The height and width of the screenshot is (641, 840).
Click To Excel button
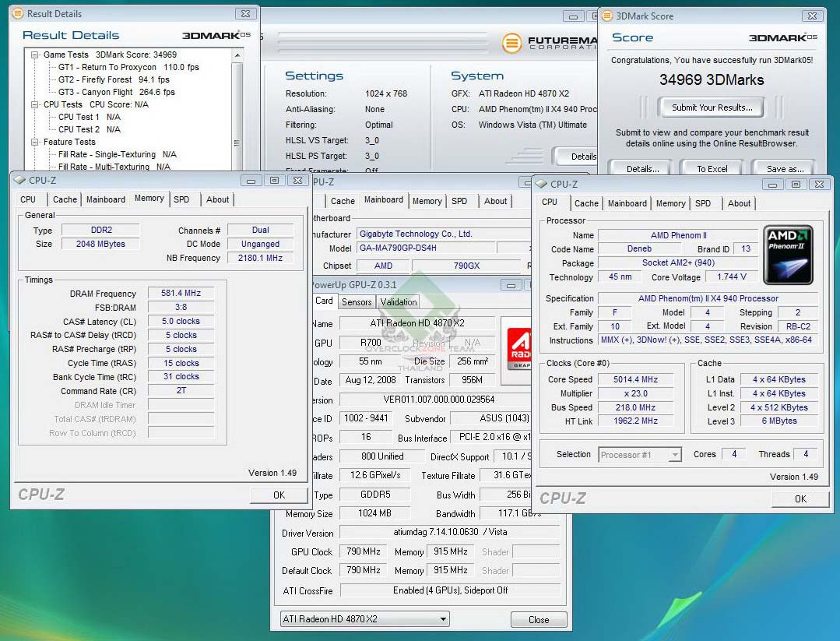pyautogui.click(x=712, y=169)
